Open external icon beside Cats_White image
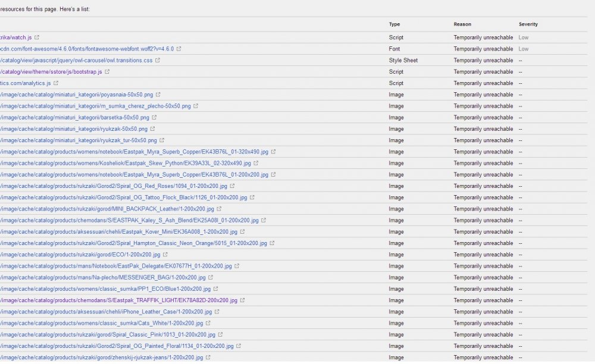The height and width of the screenshot is (364, 595). pos(208,323)
